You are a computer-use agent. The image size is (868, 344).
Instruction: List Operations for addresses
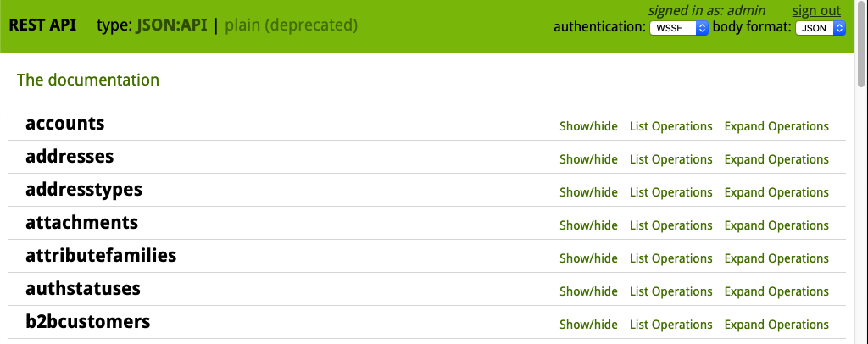pos(670,159)
